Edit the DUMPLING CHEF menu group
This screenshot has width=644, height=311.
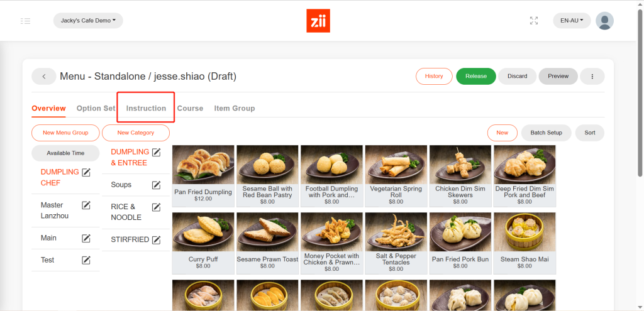click(86, 172)
